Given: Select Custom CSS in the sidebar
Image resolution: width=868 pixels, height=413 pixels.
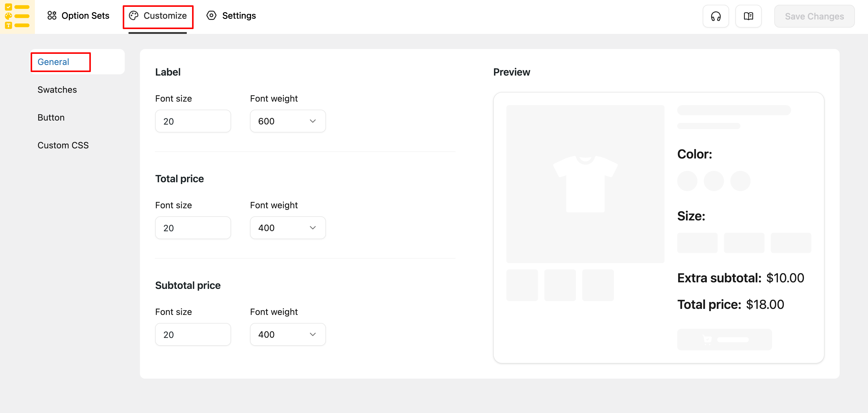Looking at the screenshot, I should 63,145.
